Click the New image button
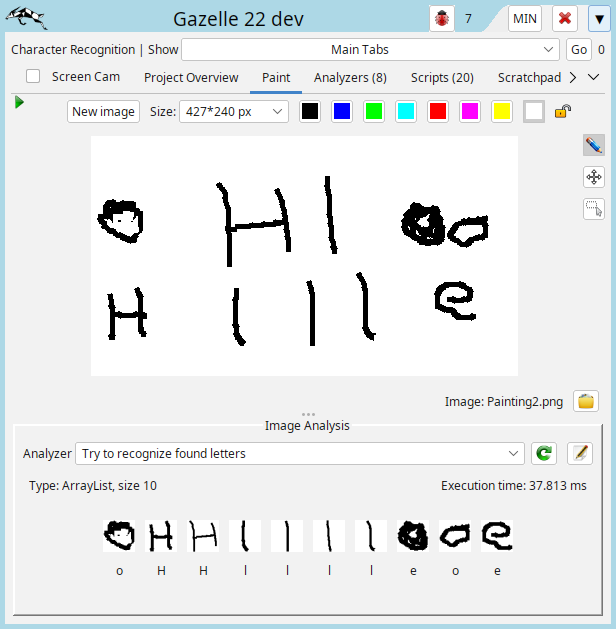Viewport: 616px width, 629px height. [104, 112]
